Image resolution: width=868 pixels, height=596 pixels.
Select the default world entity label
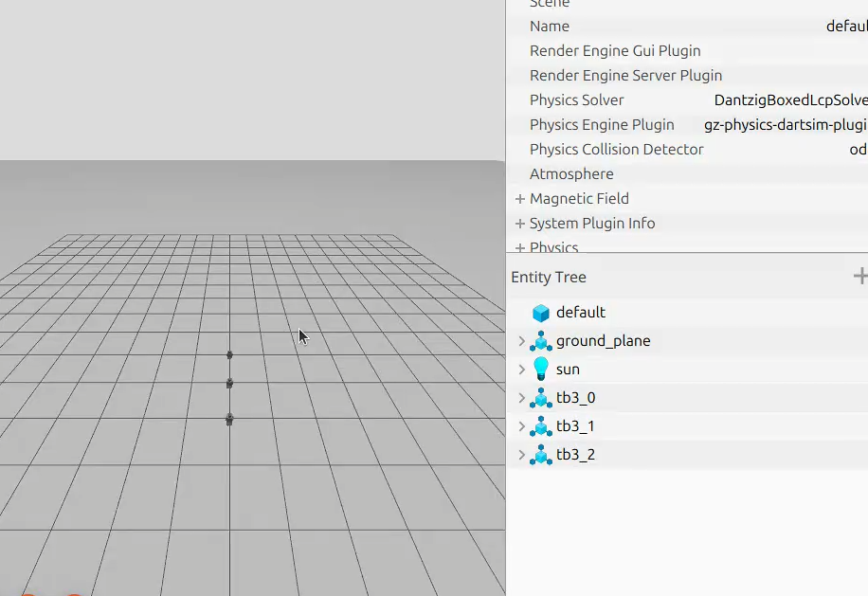click(x=581, y=312)
